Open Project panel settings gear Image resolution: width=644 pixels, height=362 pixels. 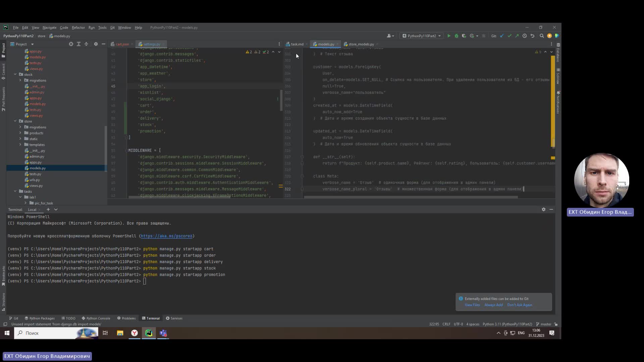coord(96,44)
